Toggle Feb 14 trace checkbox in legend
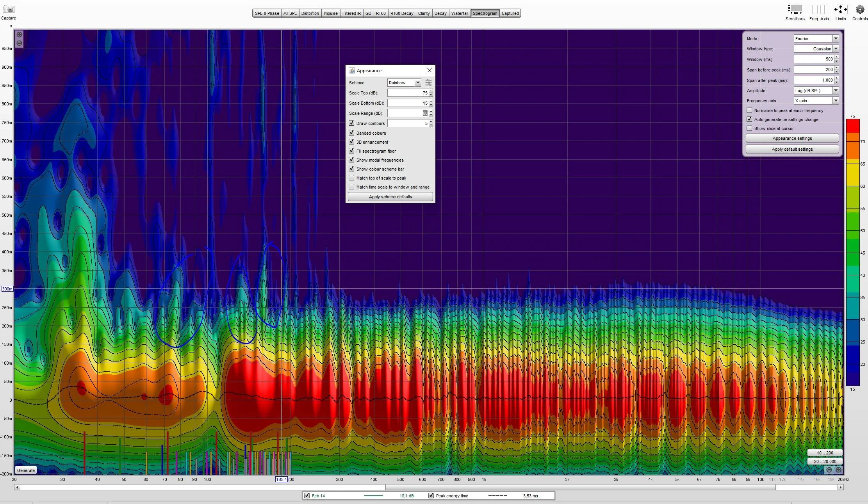 [x=307, y=496]
